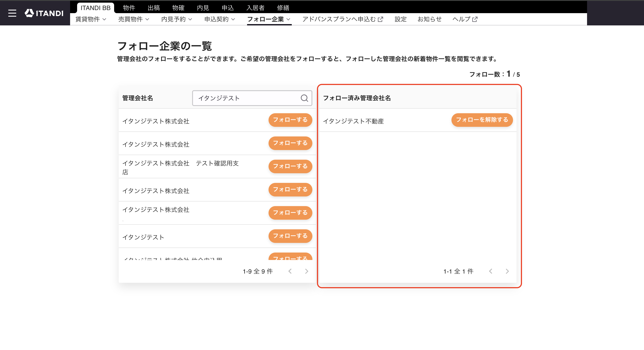The width and height of the screenshot is (644, 350).
Task: Expand the 申込契約 dropdown menu
Action: [x=219, y=19]
